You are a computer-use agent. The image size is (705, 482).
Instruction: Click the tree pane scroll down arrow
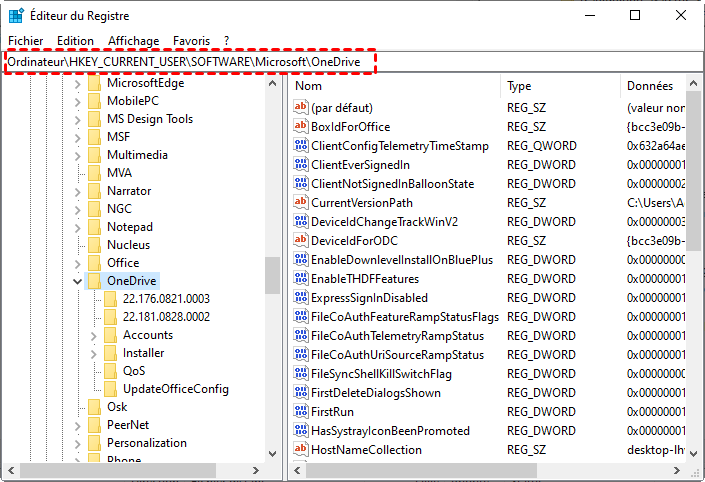(272, 454)
